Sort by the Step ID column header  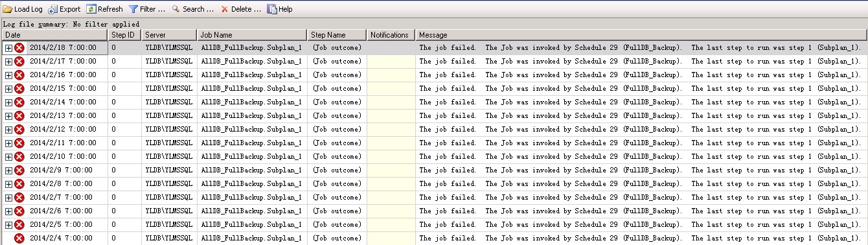click(x=124, y=35)
